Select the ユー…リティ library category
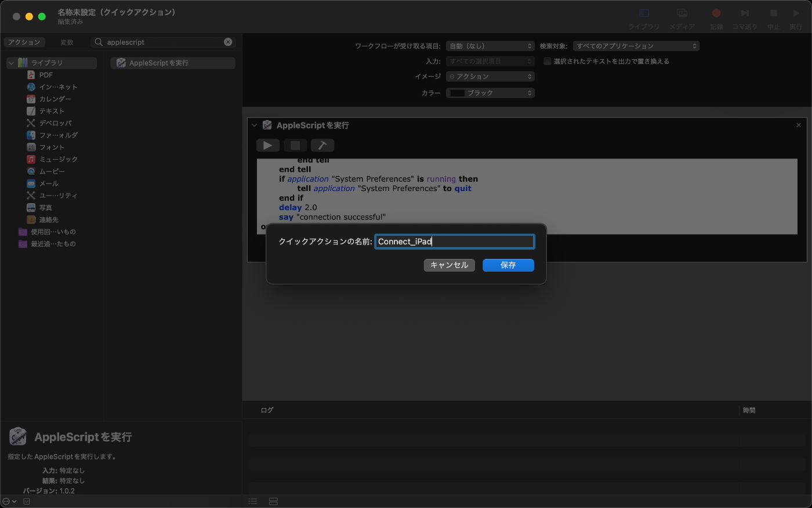The image size is (812, 508). coord(52,196)
